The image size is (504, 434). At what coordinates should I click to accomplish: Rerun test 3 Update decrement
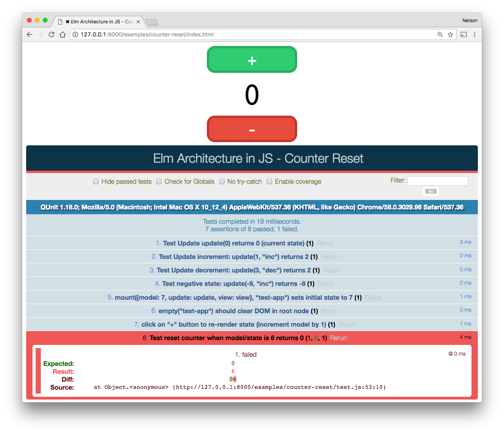tap(331, 270)
